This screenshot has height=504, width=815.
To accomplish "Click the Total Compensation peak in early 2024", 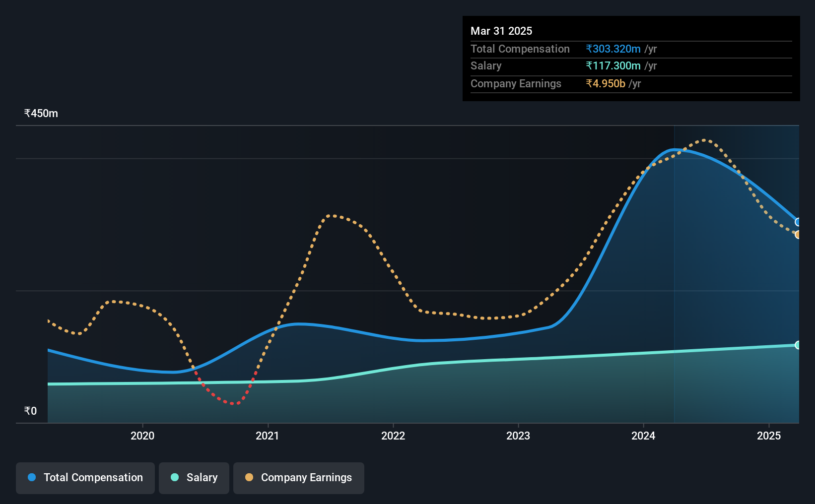I will (x=674, y=149).
